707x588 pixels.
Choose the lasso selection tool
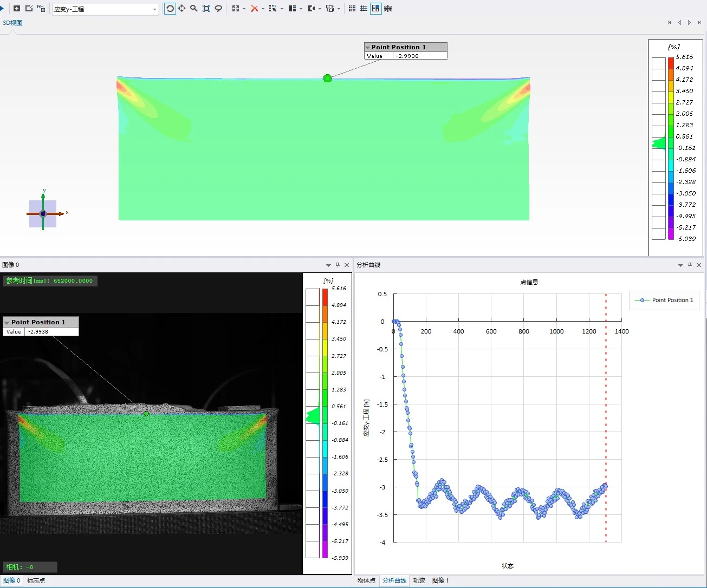pos(218,9)
